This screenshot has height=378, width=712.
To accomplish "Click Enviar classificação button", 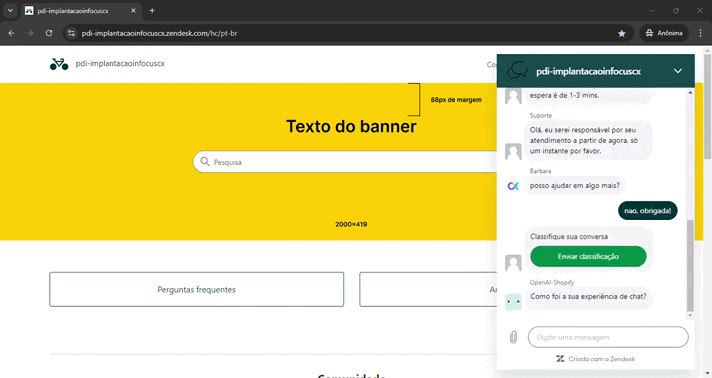I will (588, 257).
